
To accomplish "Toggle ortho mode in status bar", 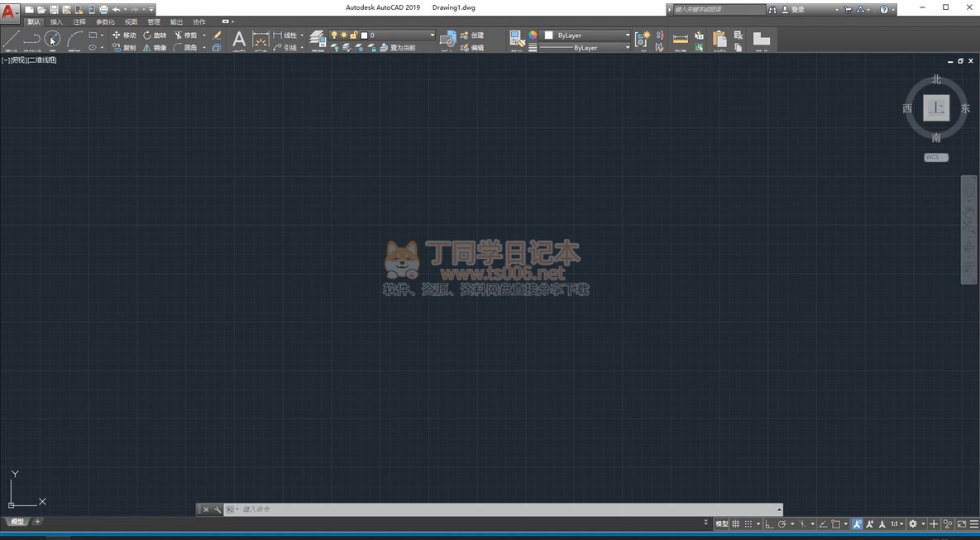I will [769, 523].
